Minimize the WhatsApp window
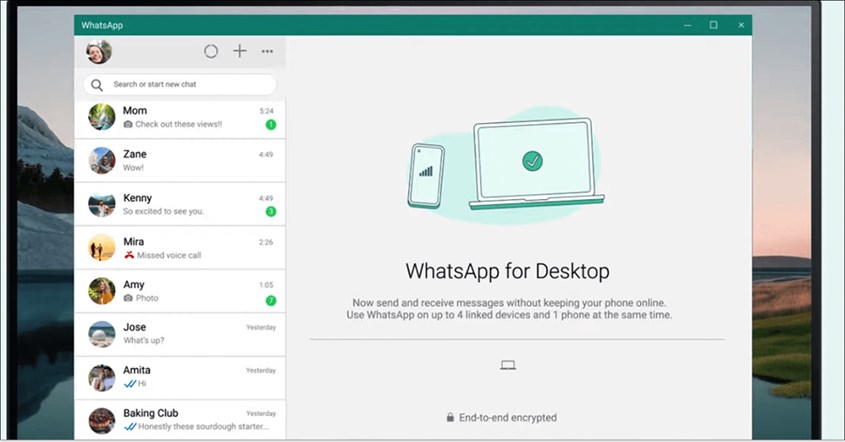845x442 pixels. pyautogui.click(x=688, y=25)
